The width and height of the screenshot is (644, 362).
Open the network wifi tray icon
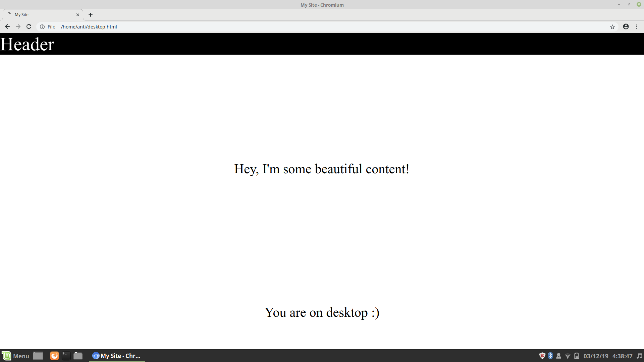[568, 356]
